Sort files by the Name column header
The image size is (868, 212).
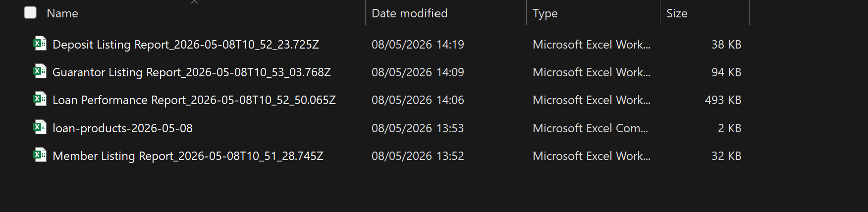click(62, 13)
